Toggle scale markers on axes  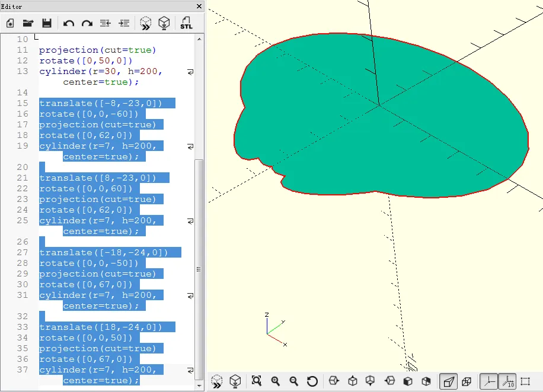coord(507,381)
